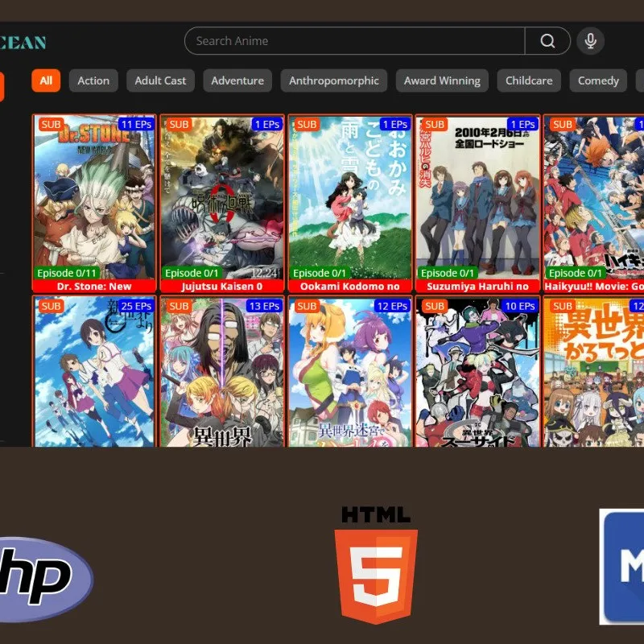Click the AnimeOcean site logo
Viewport: 644px width, 644px height.
pyautogui.click(x=24, y=41)
